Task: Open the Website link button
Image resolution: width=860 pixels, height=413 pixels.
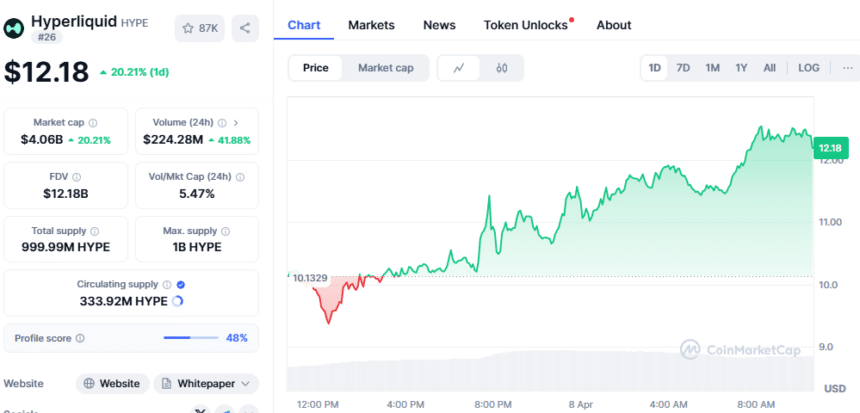Action: [x=112, y=383]
